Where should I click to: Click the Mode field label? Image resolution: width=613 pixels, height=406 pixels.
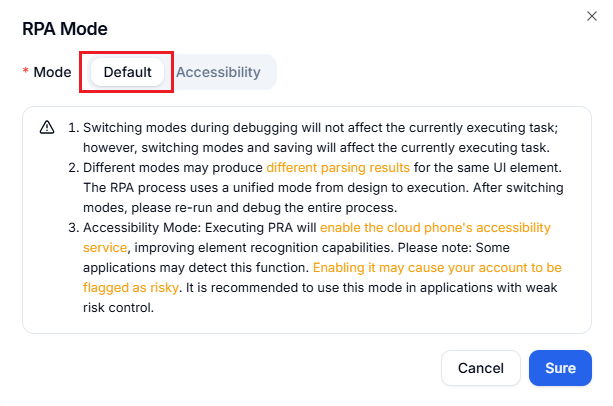(52, 72)
